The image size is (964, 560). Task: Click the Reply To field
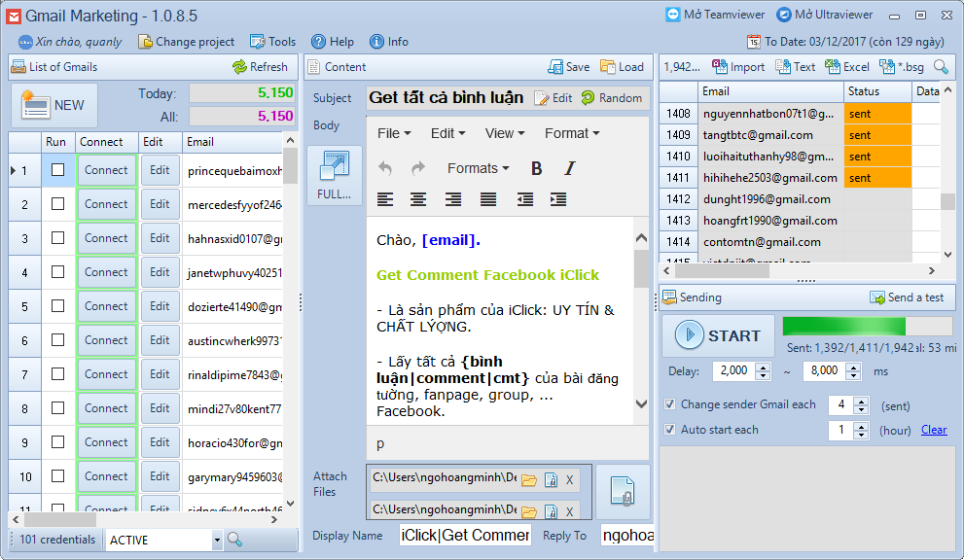coord(627,536)
